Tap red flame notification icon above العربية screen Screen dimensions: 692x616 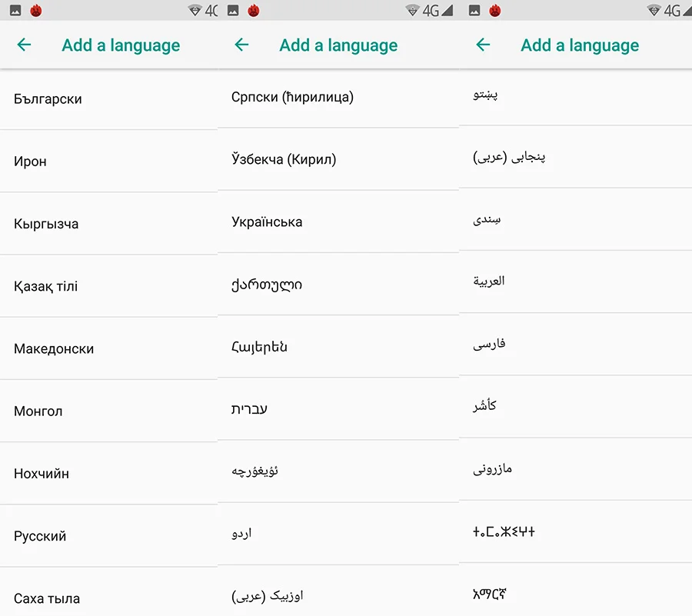coord(494,11)
